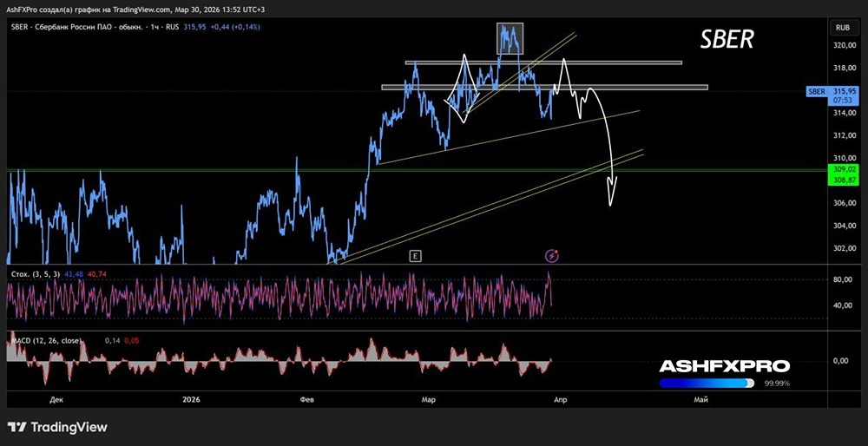Click the MACD (12, 26, close) indicator legend
Image resolution: width=868 pixels, height=446 pixels.
[45, 340]
